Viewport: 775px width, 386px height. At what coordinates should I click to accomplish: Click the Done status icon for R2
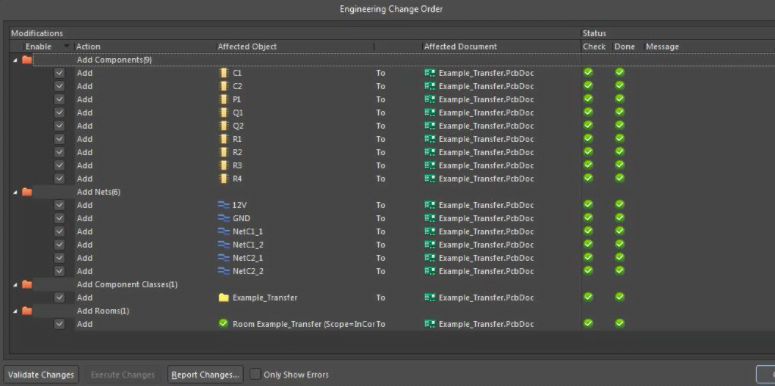(620, 151)
